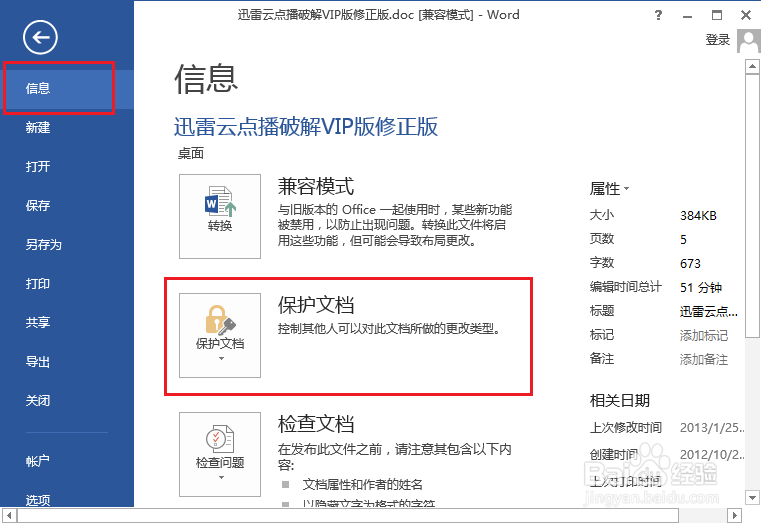The height and width of the screenshot is (524, 761).
Task: Select the 导出 (Export) menu item
Action: tap(67, 361)
